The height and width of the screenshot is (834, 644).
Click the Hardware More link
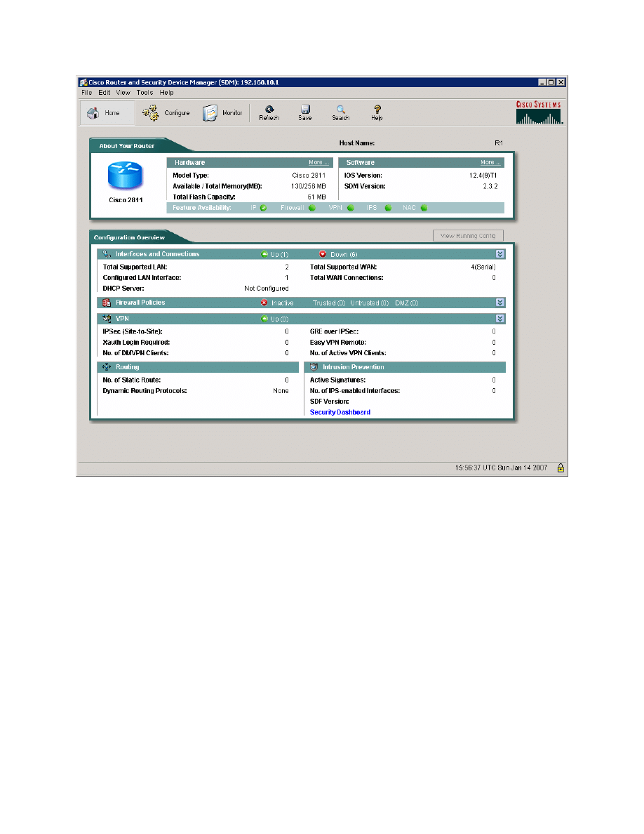[x=318, y=163]
